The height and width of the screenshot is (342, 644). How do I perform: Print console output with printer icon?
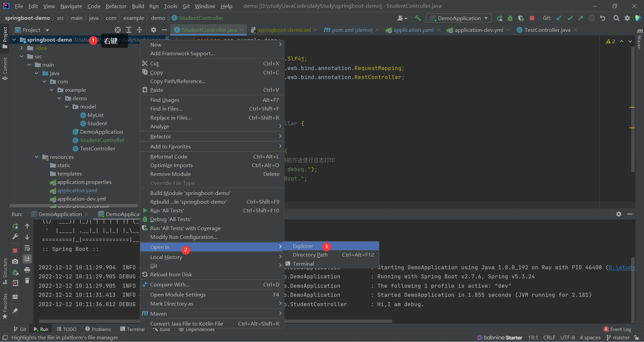(x=27, y=270)
